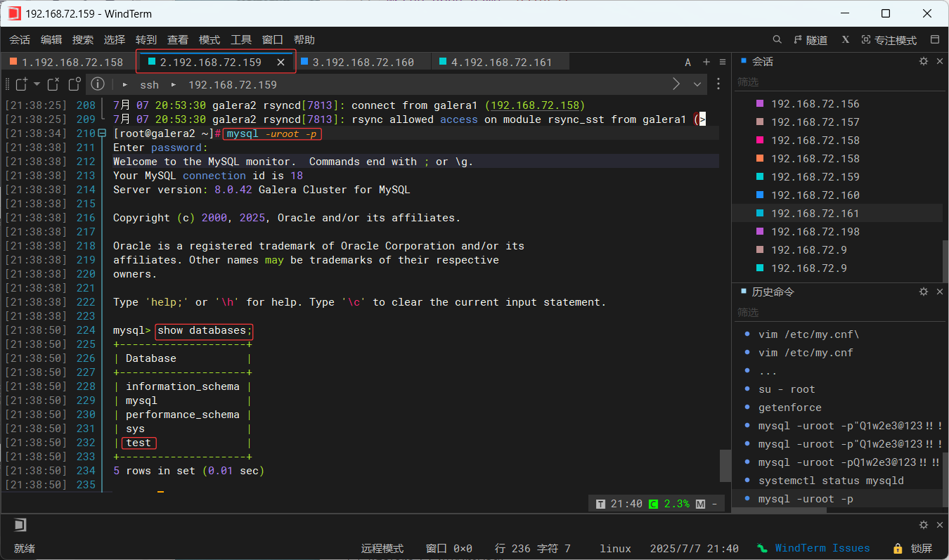The width and height of the screenshot is (949, 560).
Task: Click the + button to add new tab
Action: pyautogui.click(x=706, y=61)
